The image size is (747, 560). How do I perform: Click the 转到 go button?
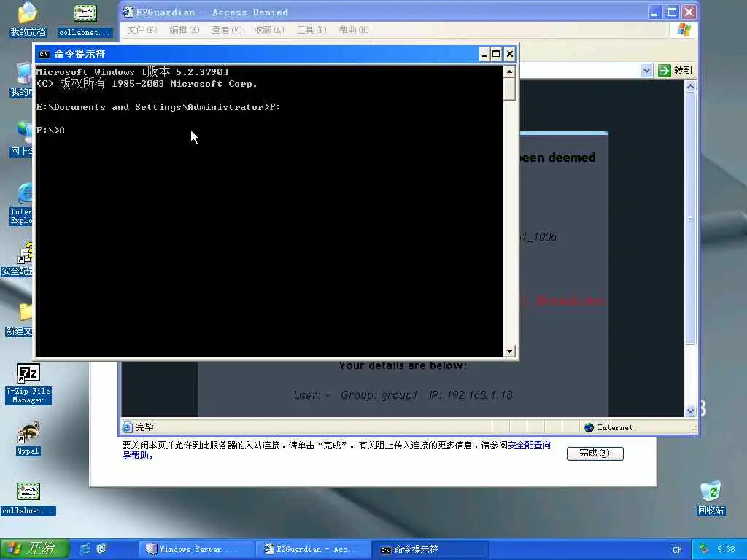(x=675, y=71)
